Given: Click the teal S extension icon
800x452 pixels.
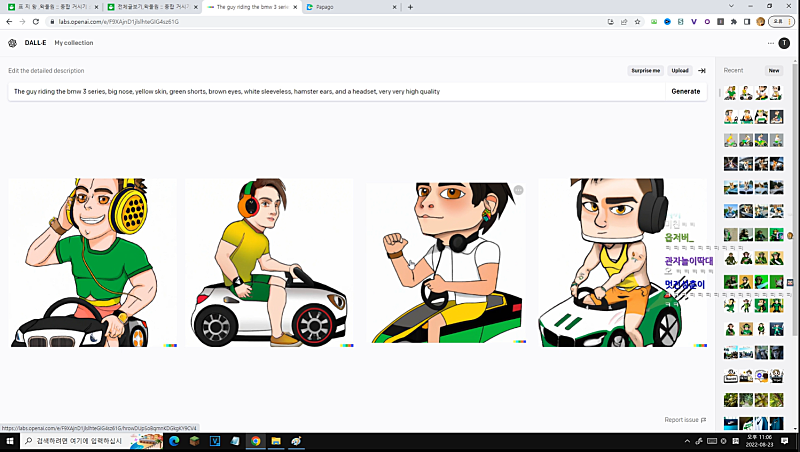Looking at the screenshot, I should coord(681,22).
